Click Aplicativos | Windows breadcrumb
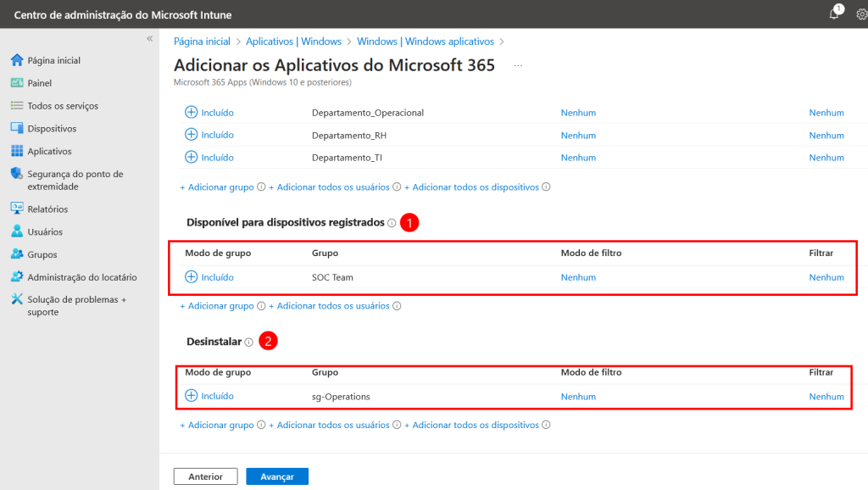This screenshot has width=868, height=490. pyautogui.click(x=293, y=42)
